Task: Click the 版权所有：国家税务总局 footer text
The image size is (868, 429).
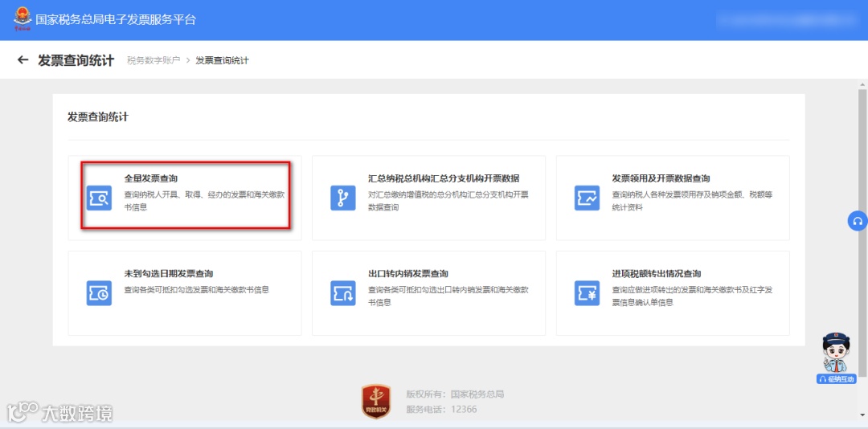Action: click(x=455, y=394)
